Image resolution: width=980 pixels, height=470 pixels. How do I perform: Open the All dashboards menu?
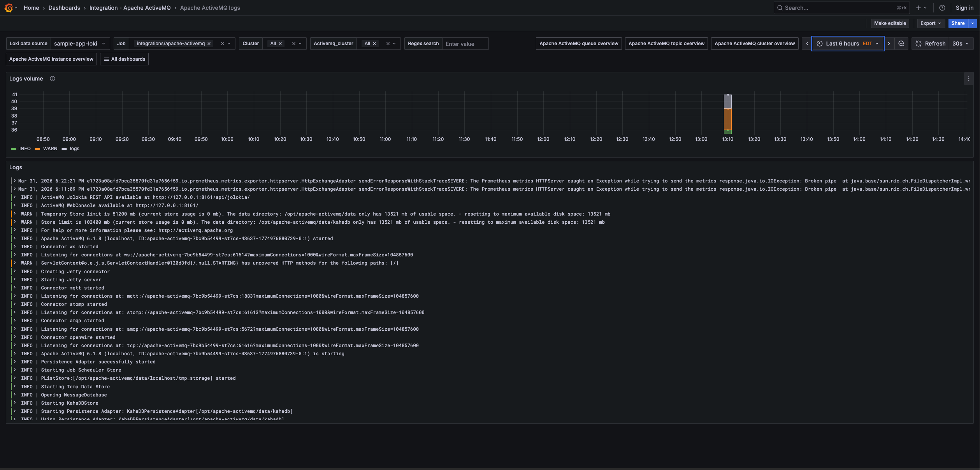(x=124, y=59)
